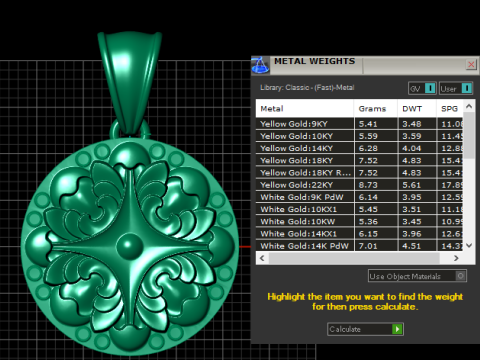Click the 8.73 grams value
The image size is (480, 360).
(368, 185)
